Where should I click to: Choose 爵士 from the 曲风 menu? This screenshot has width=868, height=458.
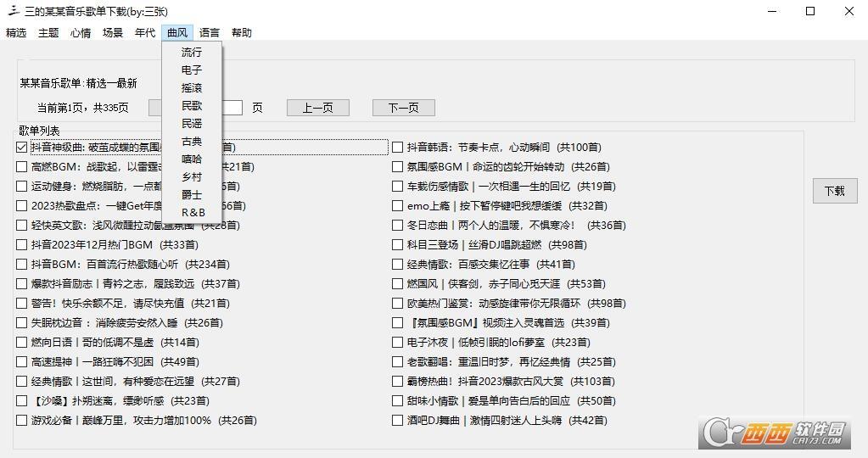(x=192, y=195)
